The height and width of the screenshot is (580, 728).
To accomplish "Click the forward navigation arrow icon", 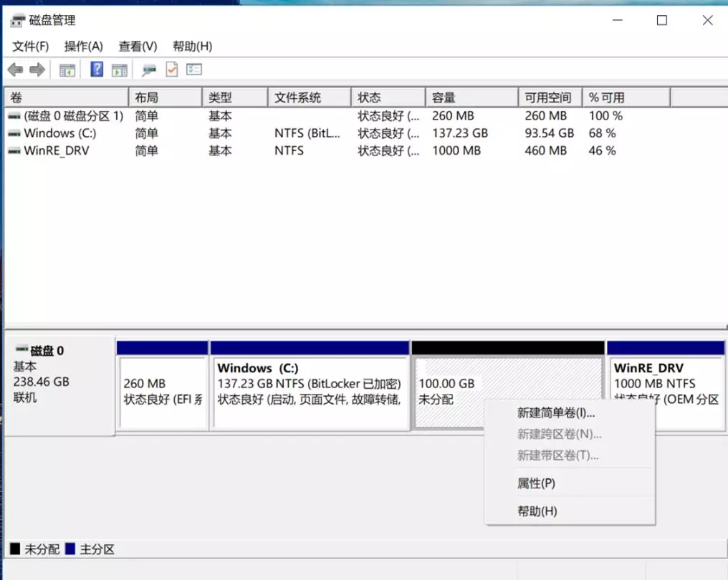I will (x=37, y=69).
